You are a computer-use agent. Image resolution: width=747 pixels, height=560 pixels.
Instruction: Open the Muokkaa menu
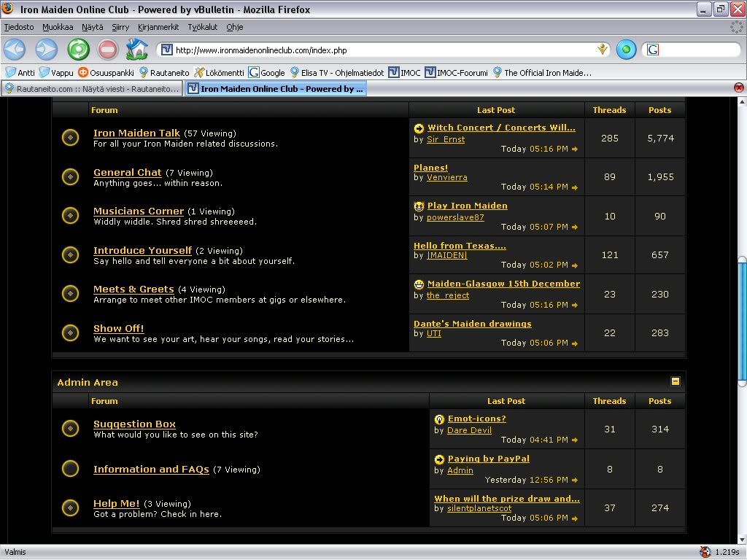pyautogui.click(x=58, y=27)
